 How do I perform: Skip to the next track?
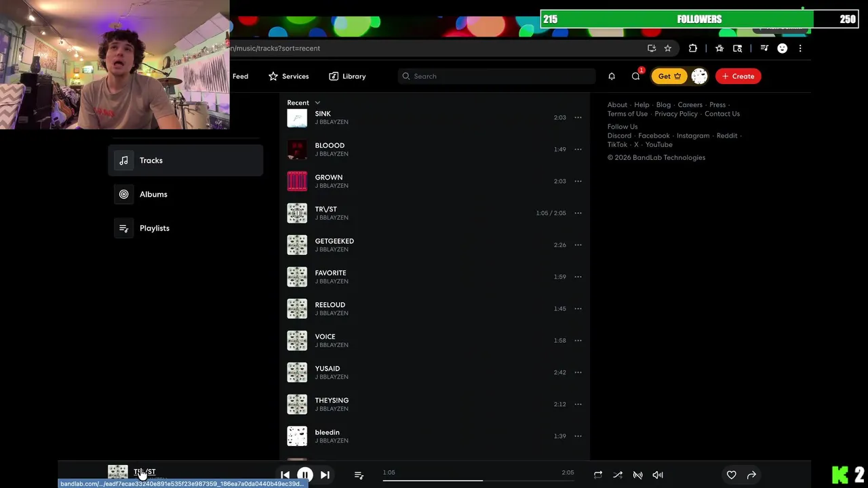325,475
